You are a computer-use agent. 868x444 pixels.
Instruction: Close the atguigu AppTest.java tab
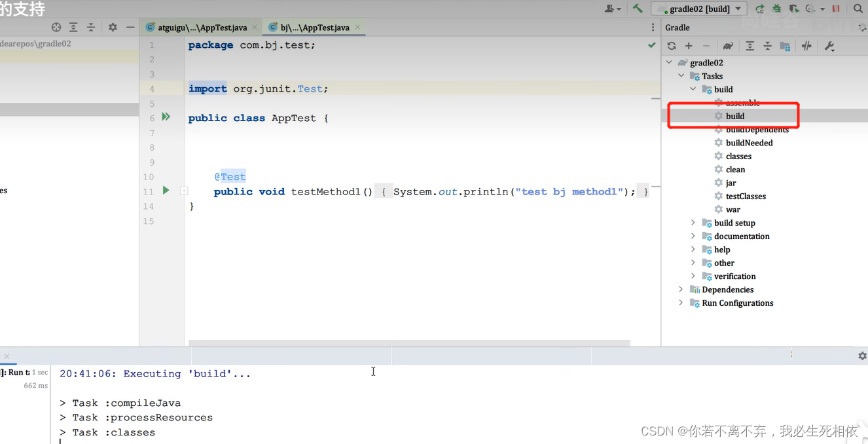pyautogui.click(x=256, y=28)
